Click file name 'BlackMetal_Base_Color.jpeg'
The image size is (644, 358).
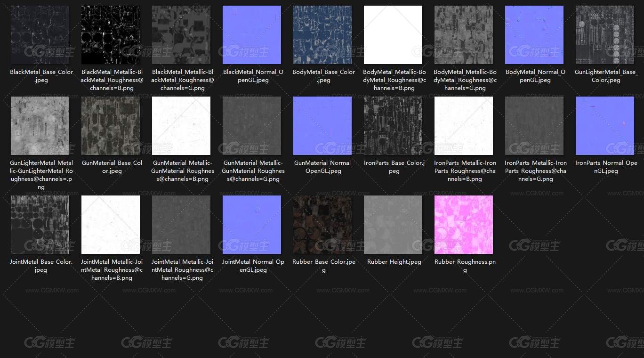pyautogui.click(x=41, y=76)
